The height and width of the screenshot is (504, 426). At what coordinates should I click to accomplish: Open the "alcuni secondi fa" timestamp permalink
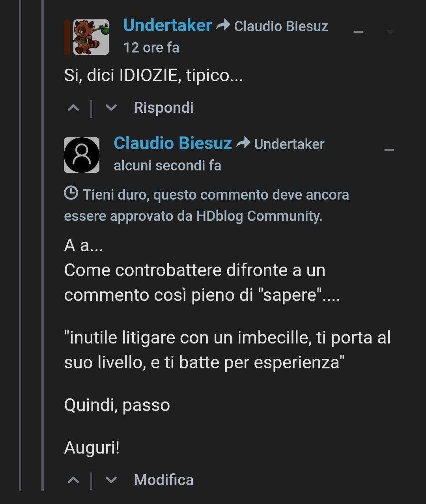pyautogui.click(x=168, y=166)
